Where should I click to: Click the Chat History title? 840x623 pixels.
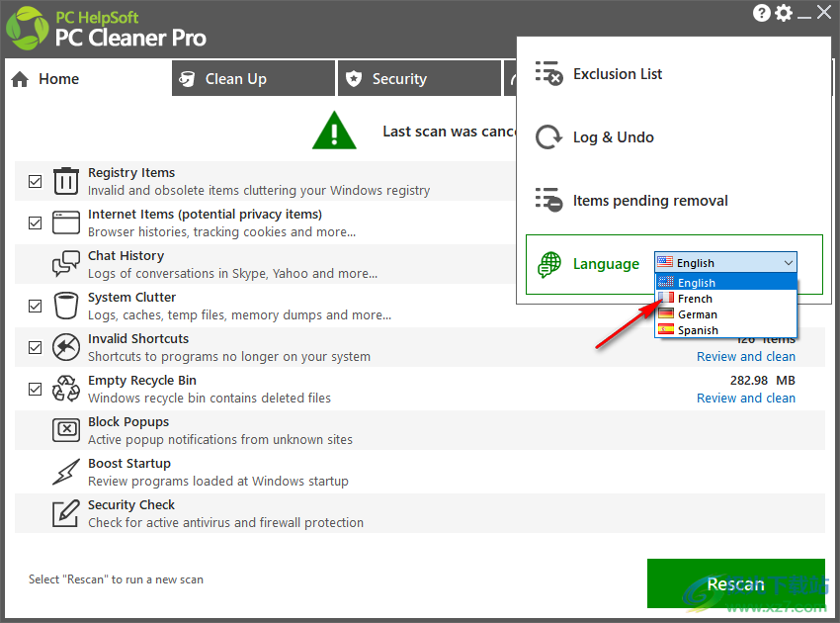pyautogui.click(x=126, y=256)
